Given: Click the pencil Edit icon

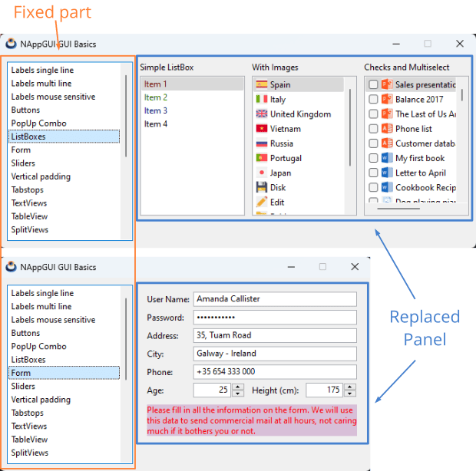Looking at the screenshot, I should [261, 202].
